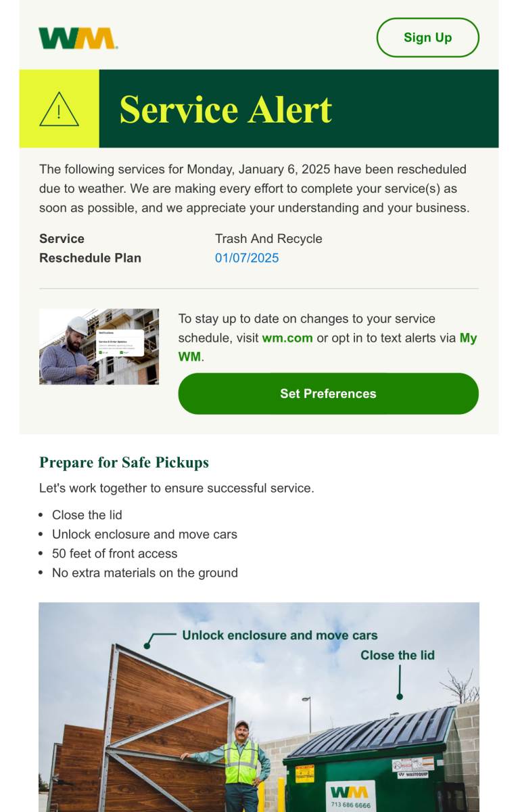Click the "Close the lid" callout in the photo
Screen dimensions: 518x812
tap(397, 655)
